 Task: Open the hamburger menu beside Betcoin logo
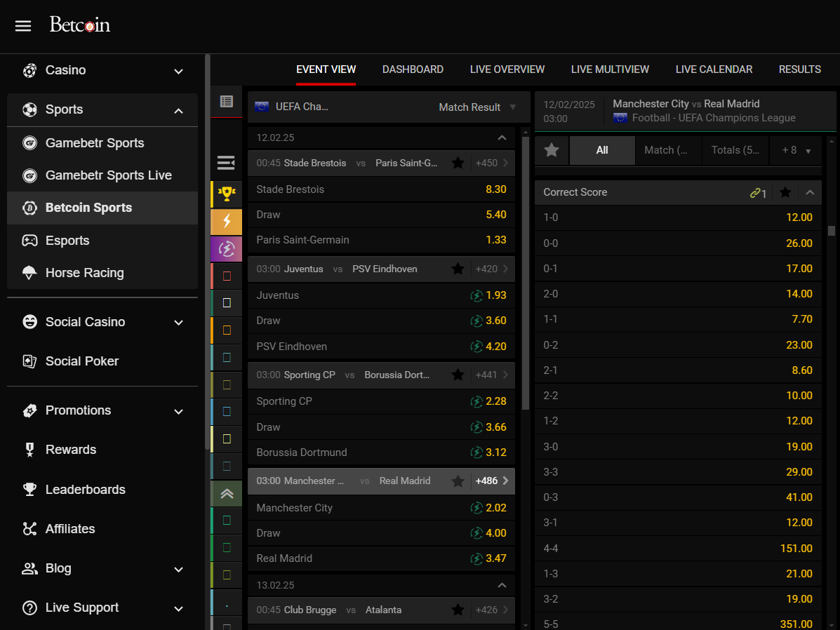coord(23,26)
